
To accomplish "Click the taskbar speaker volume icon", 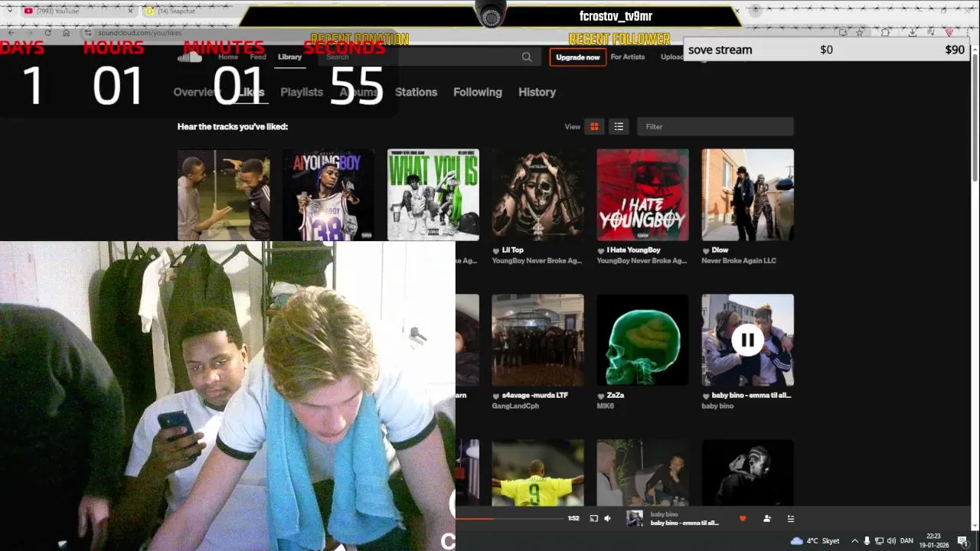I will (891, 541).
